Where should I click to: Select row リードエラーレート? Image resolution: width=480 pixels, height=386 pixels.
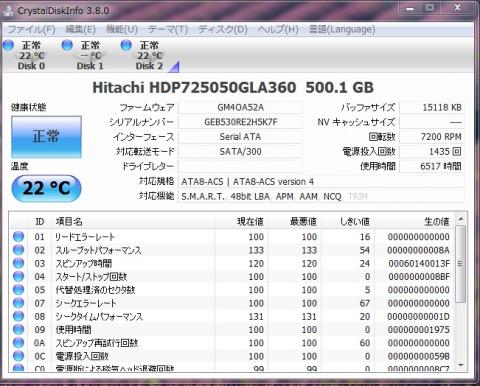click(232, 237)
